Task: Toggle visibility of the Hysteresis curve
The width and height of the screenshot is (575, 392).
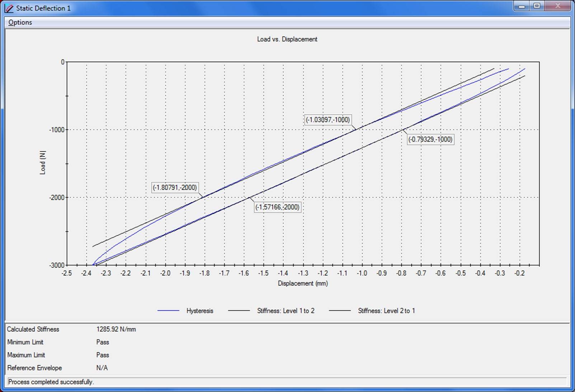Action: click(x=199, y=311)
